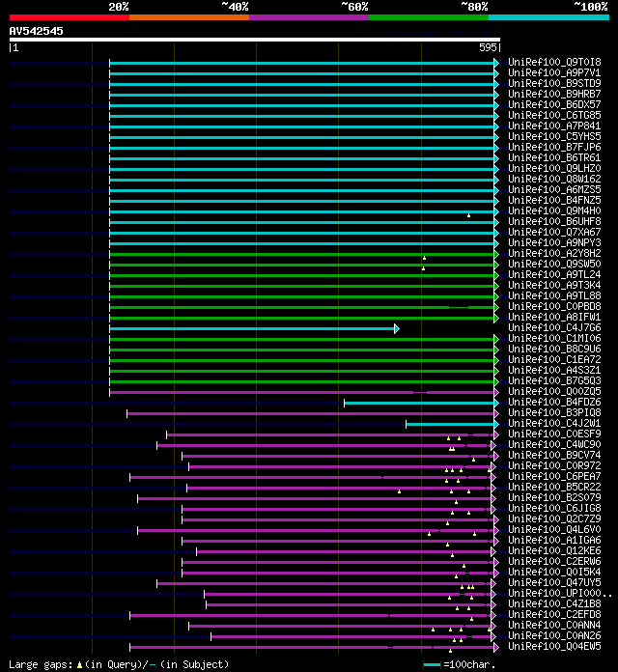Image resolution: width=618 pixels, height=672 pixels.
Task: Click the UniRef100_Q4L6V0 label
Action: (554, 530)
